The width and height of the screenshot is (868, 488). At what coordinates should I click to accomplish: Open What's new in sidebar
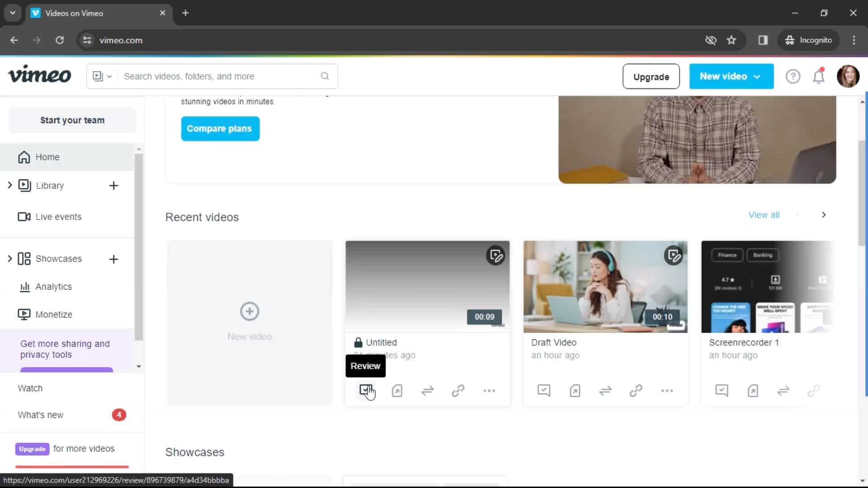tap(41, 415)
